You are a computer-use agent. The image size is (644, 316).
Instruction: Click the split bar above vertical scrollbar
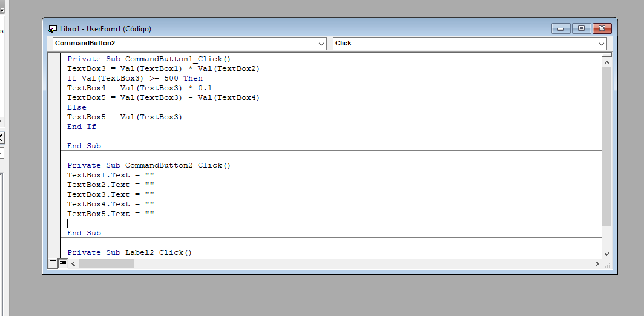[606, 54]
